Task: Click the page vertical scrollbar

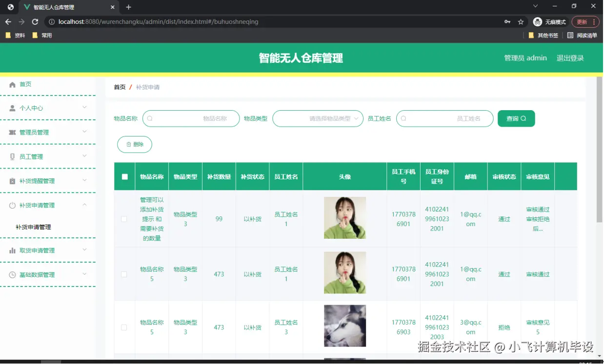Action: pyautogui.click(x=600, y=150)
